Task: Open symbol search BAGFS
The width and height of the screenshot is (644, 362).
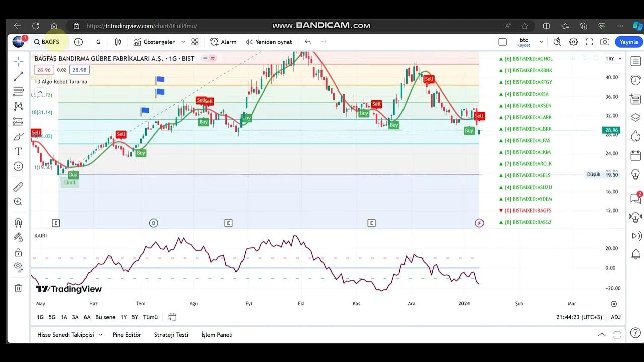Action: pos(47,42)
